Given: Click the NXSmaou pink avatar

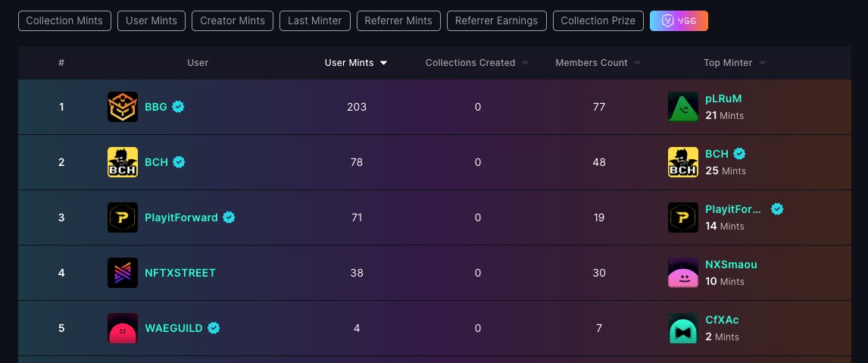Looking at the screenshot, I should [683, 274].
